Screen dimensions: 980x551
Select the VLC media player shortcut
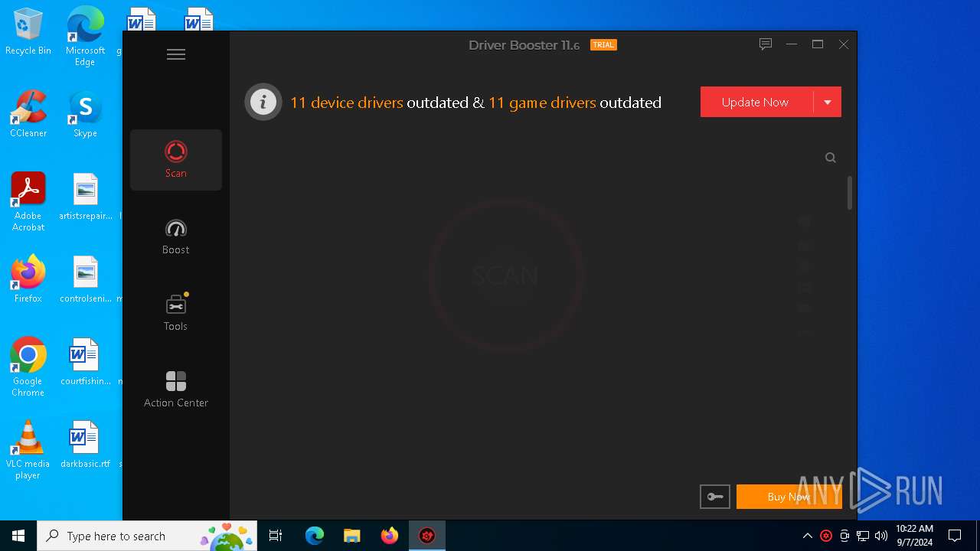click(x=28, y=450)
